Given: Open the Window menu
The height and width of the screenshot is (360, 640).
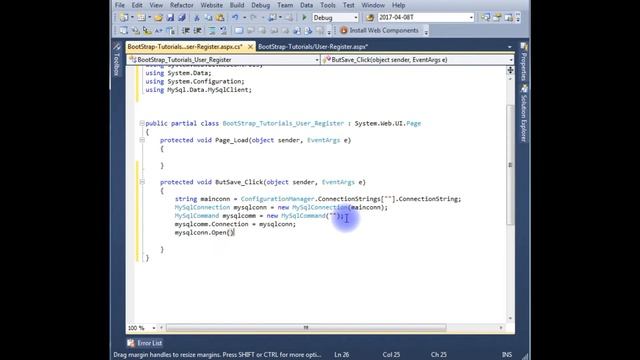Looking at the screenshot, I should (x=373, y=5).
